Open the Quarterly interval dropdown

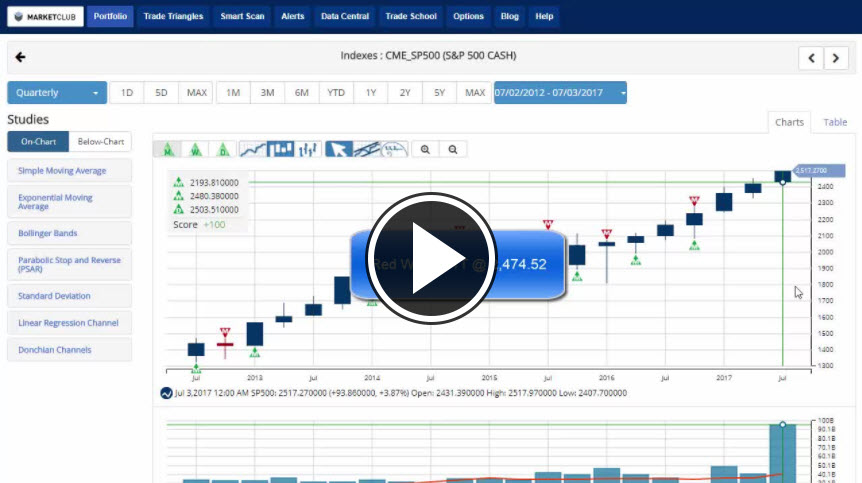tap(57, 93)
